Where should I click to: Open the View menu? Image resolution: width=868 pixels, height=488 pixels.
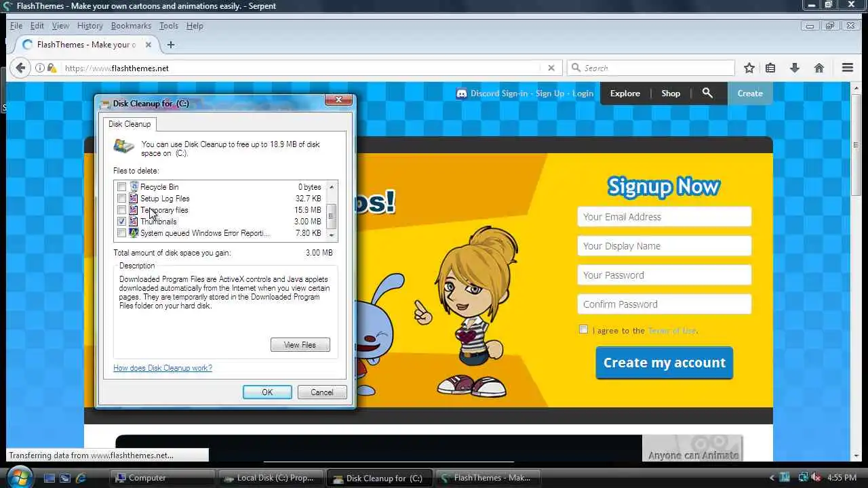pos(60,26)
